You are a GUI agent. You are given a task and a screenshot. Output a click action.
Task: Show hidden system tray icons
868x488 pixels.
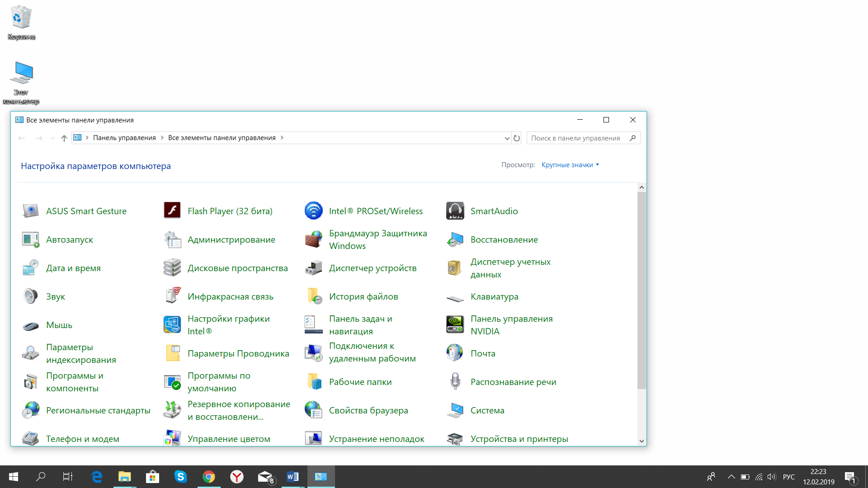(x=731, y=477)
